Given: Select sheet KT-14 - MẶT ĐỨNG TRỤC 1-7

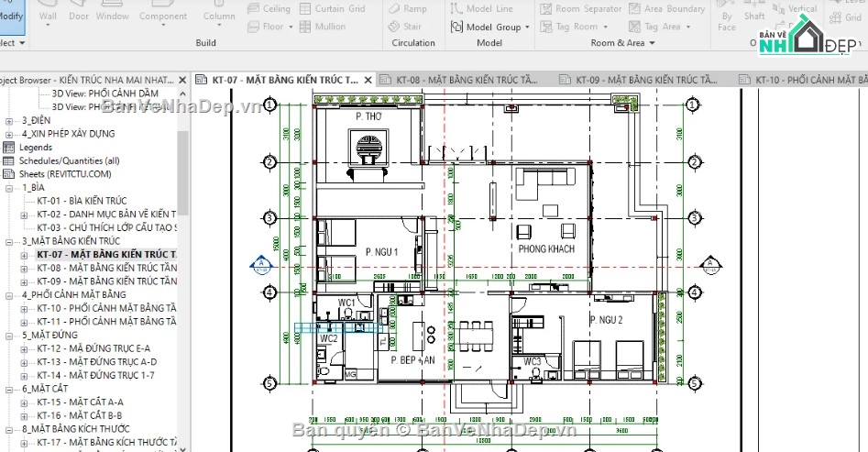Looking at the screenshot, I should [x=95, y=375].
